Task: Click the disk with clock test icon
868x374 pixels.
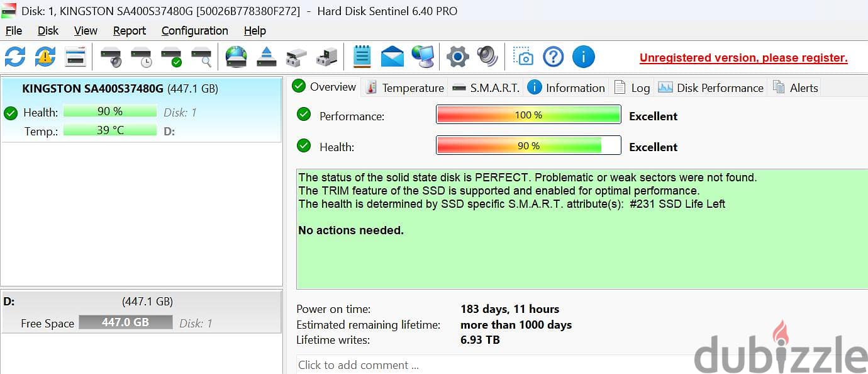Action: pyautogui.click(x=142, y=57)
